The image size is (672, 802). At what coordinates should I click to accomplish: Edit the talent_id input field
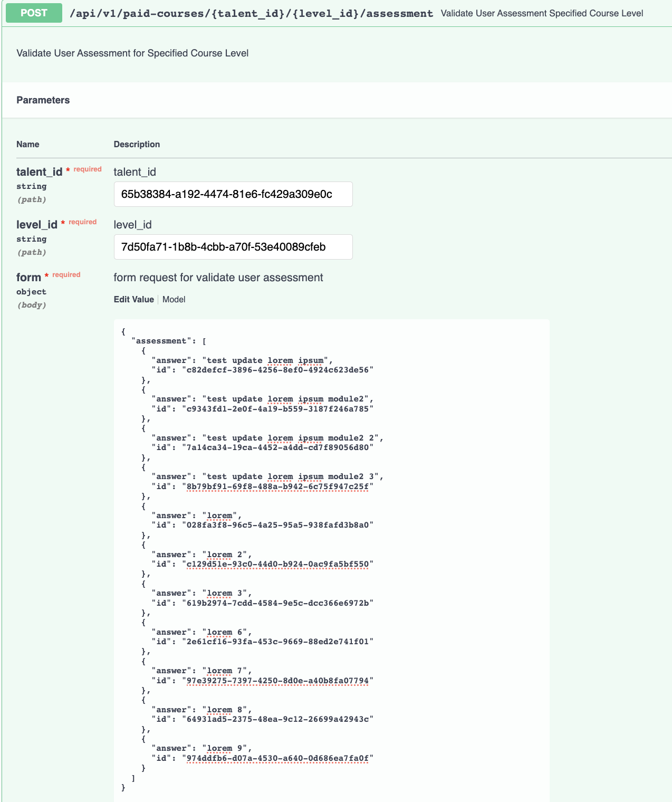click(x=233, y=194)
